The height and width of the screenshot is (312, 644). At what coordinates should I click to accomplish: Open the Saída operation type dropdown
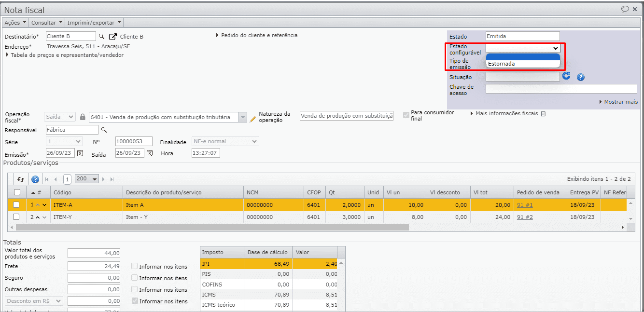point(60,117)
